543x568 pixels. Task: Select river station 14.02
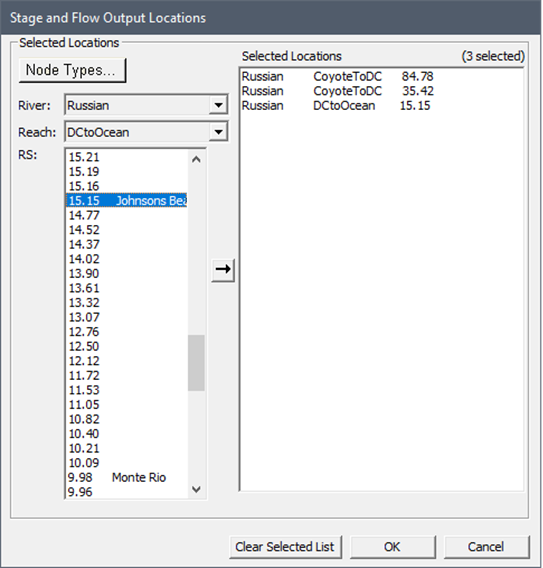[127, 259]
